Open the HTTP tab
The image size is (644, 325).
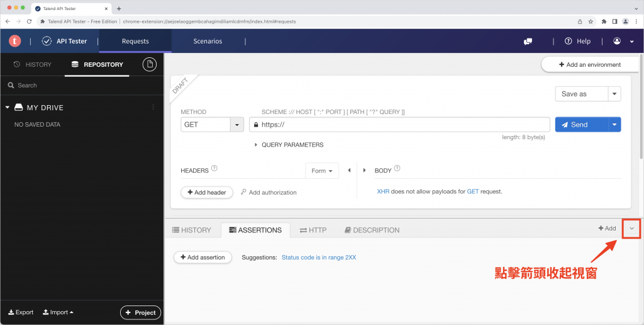(313, 230)
